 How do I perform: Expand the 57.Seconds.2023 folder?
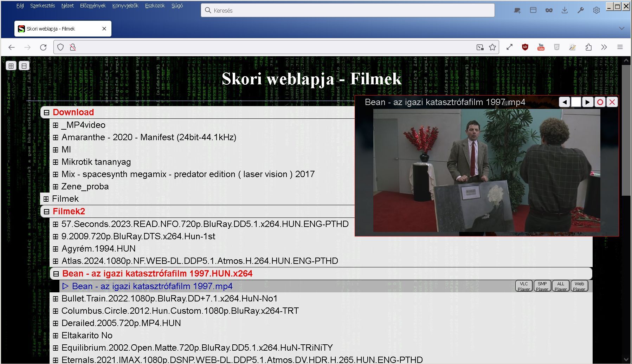56,224
